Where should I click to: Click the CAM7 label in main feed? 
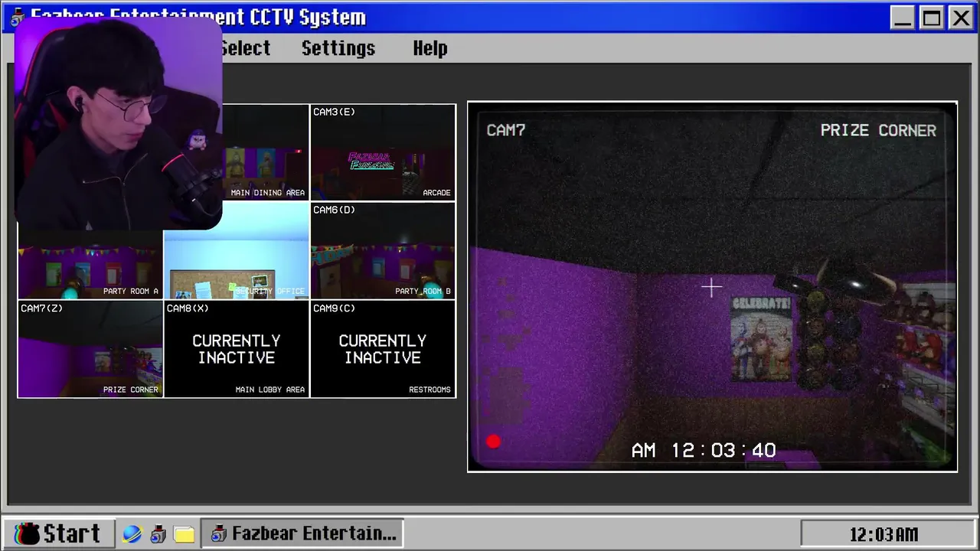tap(506, 130)
